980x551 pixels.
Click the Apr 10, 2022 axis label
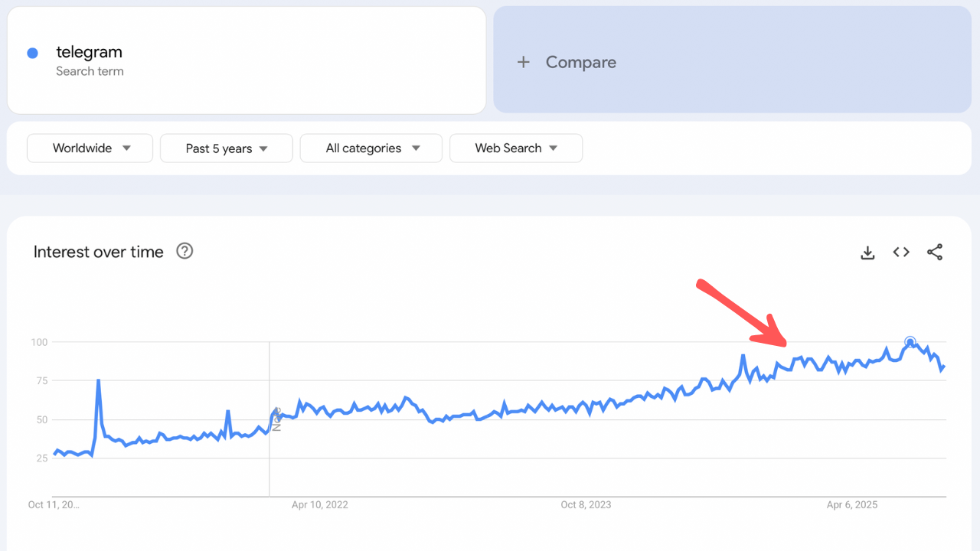click(x=319, y=505)
